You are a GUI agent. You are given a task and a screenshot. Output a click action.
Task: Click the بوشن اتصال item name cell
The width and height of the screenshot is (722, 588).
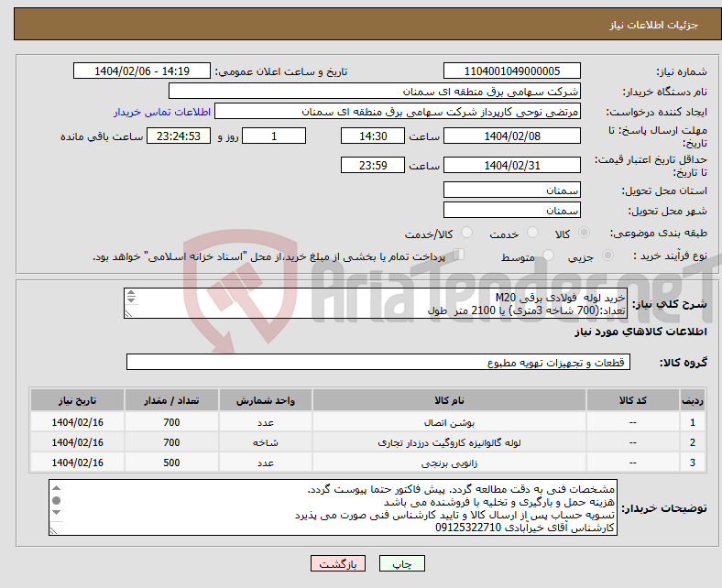[x=449, y=422]
